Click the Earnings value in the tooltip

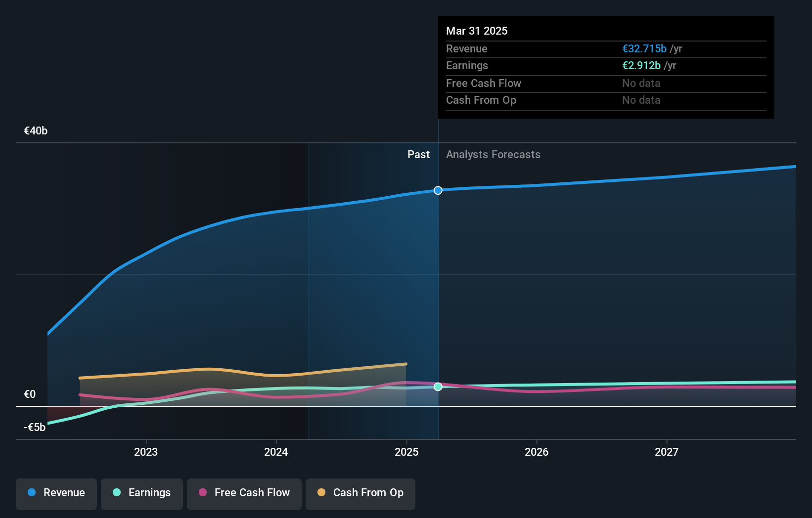click(641, 65)
